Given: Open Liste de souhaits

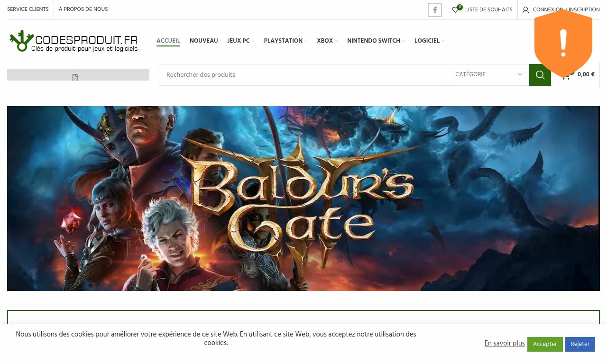Looking at the screenshot, I should tap(488, 10).
